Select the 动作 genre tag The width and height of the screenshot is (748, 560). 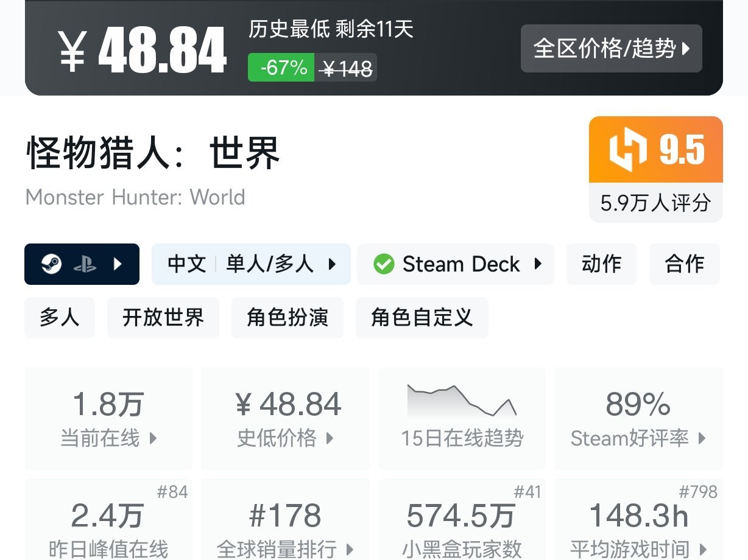[x=602, y=264]
